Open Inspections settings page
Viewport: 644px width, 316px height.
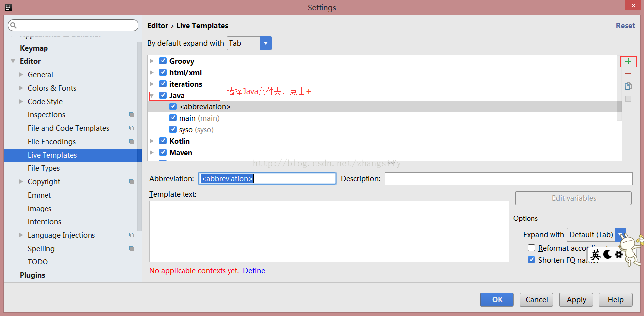(x=46, y=115)
